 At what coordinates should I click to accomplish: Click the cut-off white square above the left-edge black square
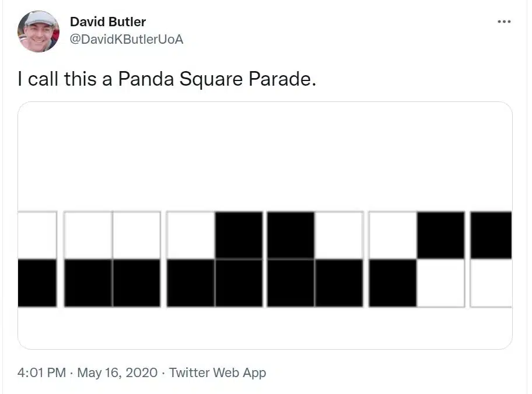37,235
